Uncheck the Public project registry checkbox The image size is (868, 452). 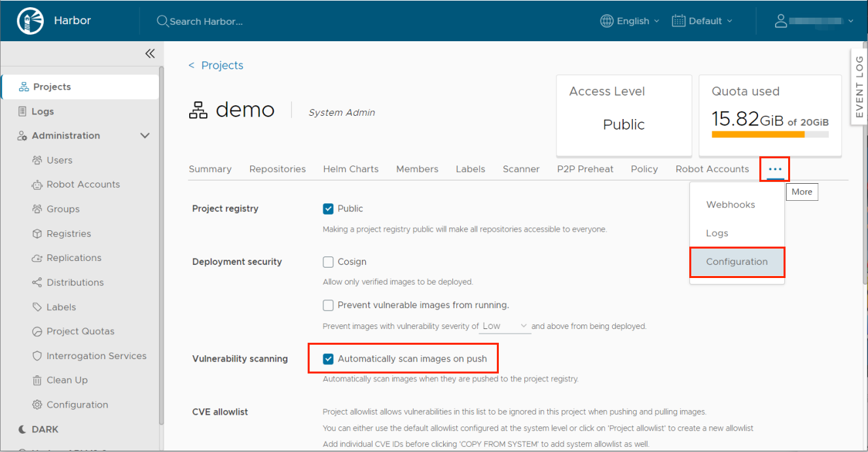pos(329,209)
